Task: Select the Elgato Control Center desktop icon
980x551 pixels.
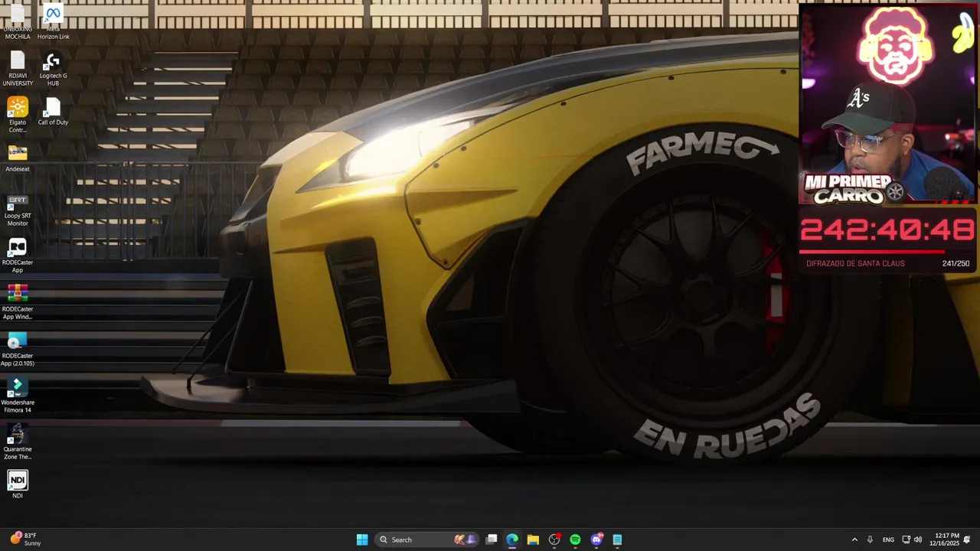Action: point(18,115)
